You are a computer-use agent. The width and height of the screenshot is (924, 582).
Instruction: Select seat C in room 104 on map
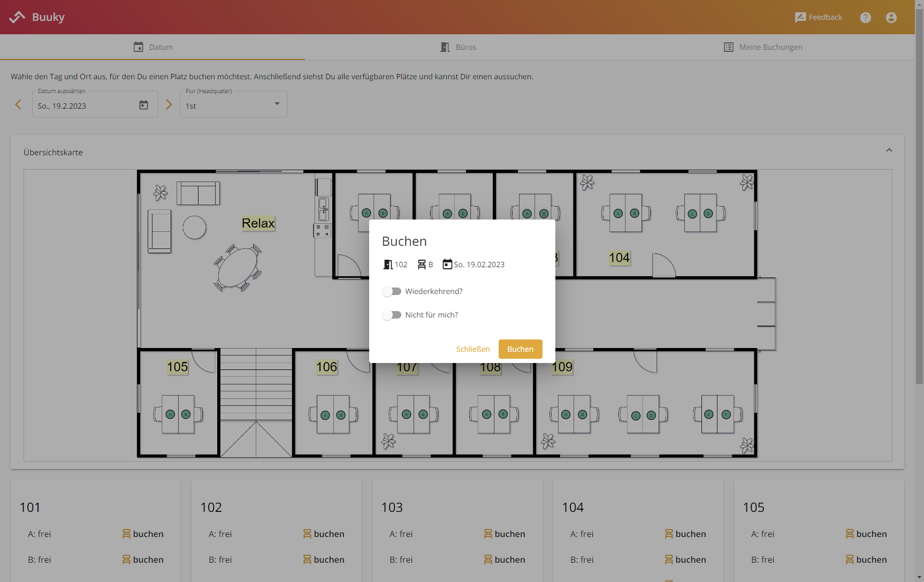(692, 214)
